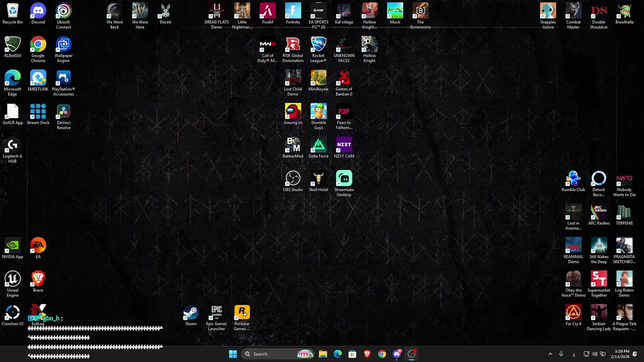Launch the Discord desktop shortcut
Image resolution: width=644 pixels, height=362 pixels.
38,14
